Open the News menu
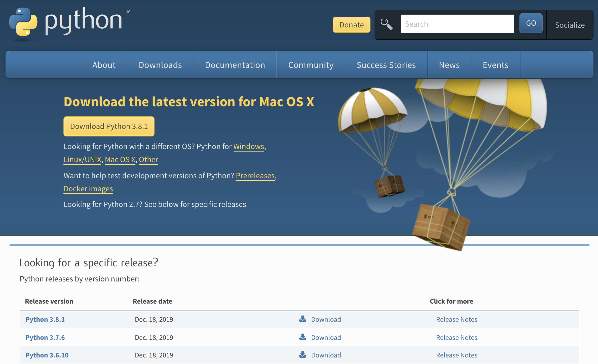Screen dimensions: 598x364 point(449,65)
